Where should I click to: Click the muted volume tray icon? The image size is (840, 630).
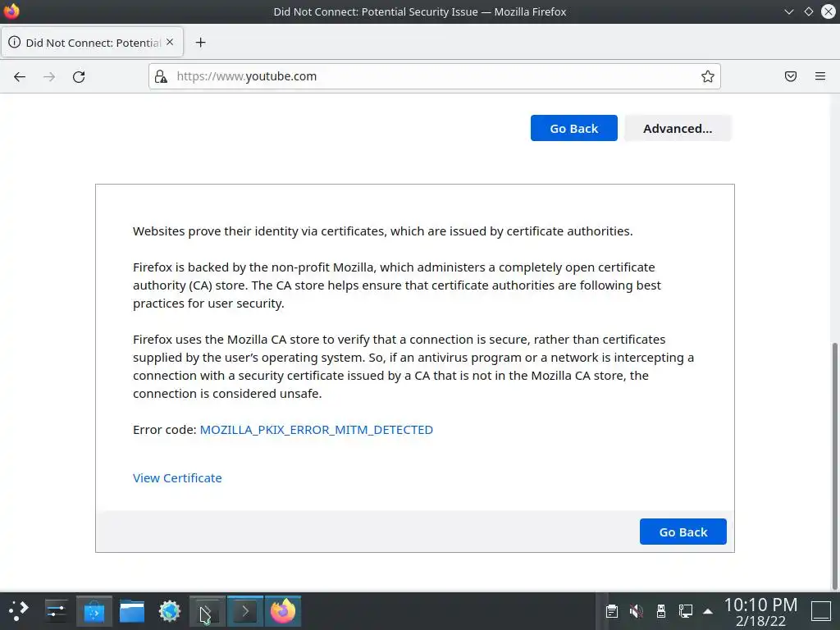pyautogui.click(x=637, y=610)
